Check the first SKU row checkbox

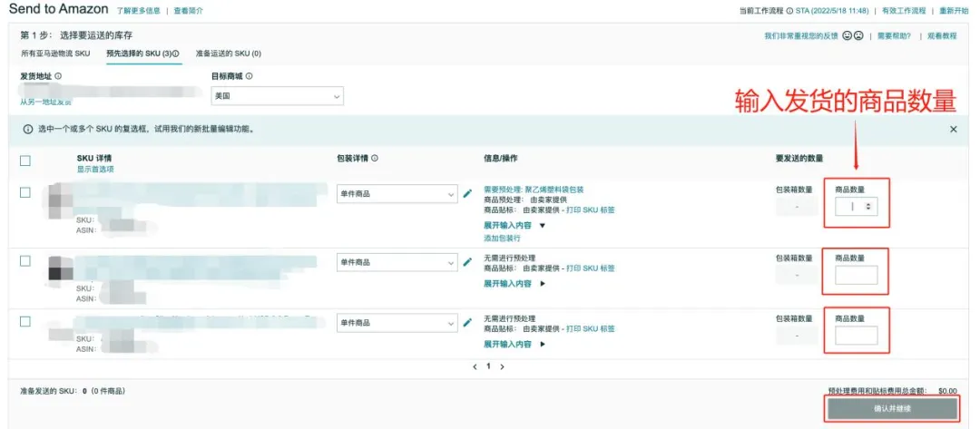(x=25, y=192)
